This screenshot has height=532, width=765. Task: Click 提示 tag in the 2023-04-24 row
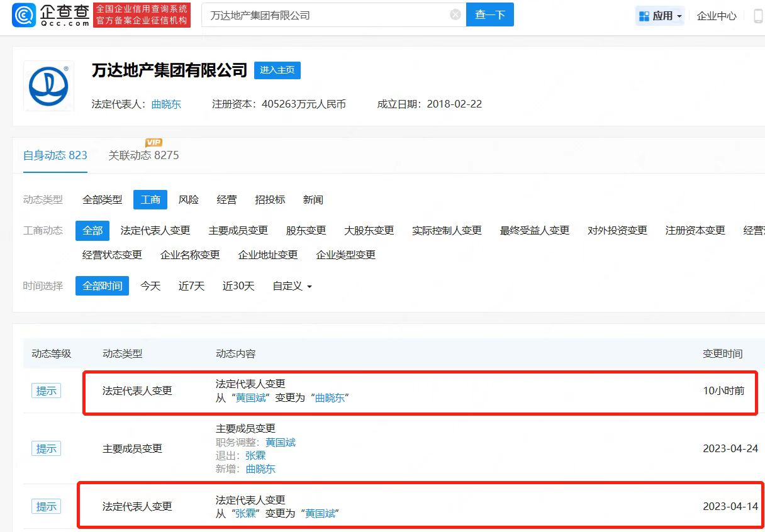pos(47,448)
